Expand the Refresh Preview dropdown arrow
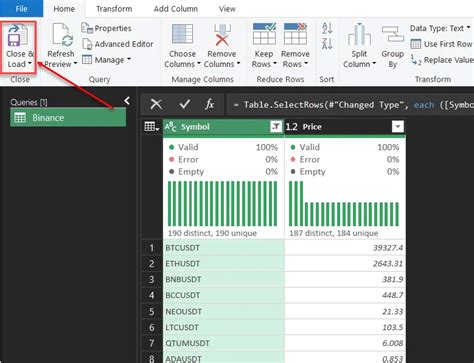 click(x=75, y=64)
